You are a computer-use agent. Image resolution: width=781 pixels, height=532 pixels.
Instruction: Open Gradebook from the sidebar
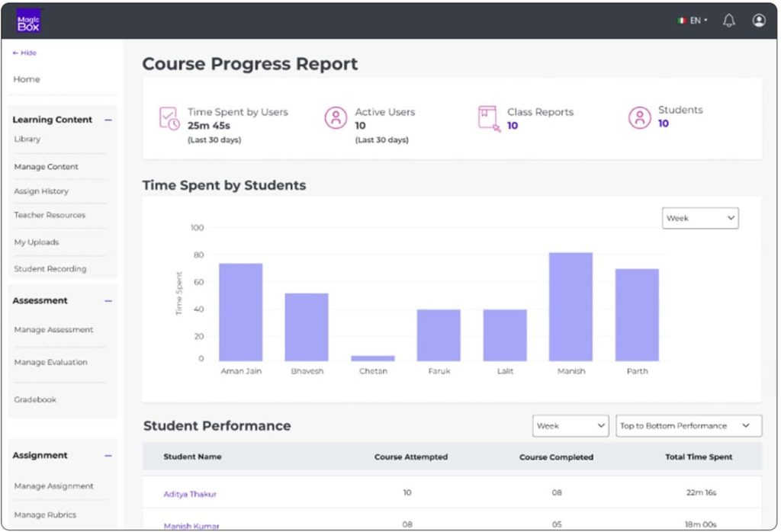pos(35,399)
